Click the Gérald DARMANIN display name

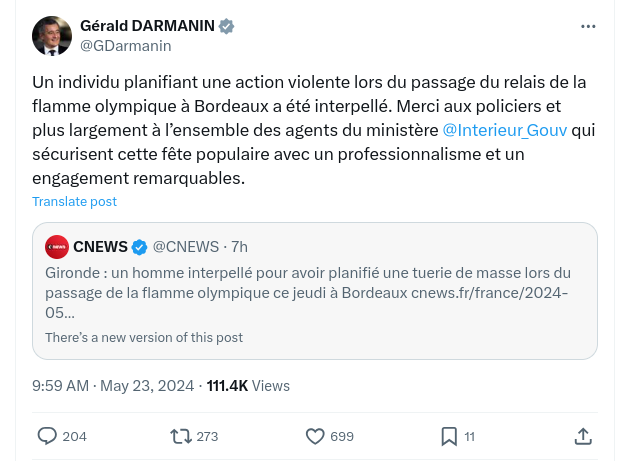click(147, 26)
